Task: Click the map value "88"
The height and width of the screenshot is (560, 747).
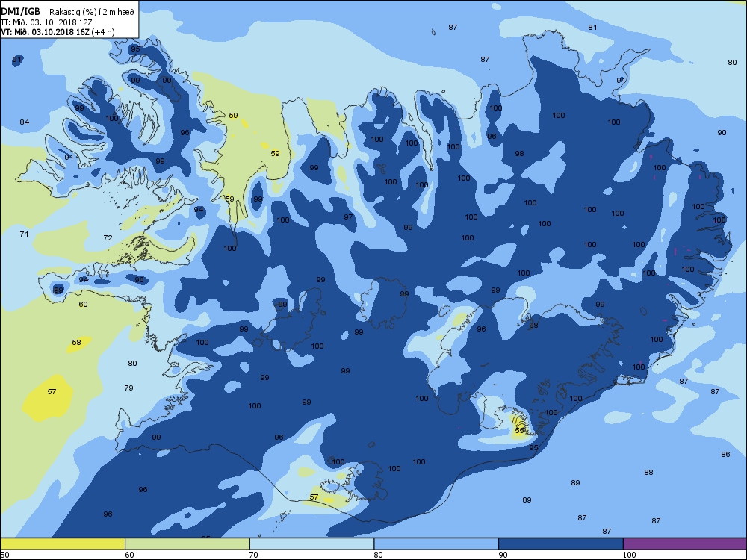Action: (x=648, y=473)
